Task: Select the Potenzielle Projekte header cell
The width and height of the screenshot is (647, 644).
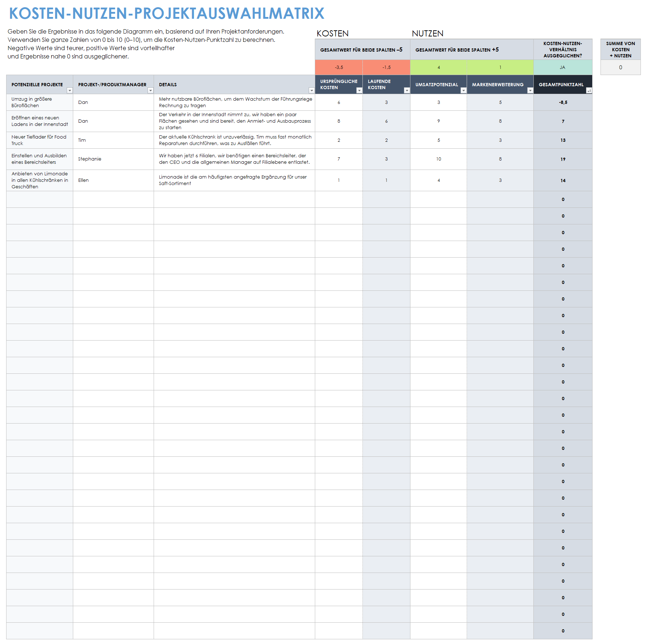Action: (40, 84)
